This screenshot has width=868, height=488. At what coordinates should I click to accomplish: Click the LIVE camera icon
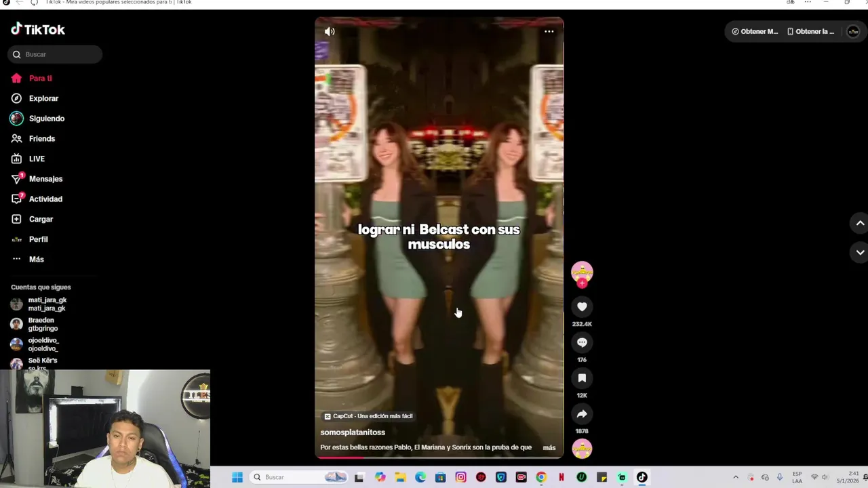(x=16, y=159)
